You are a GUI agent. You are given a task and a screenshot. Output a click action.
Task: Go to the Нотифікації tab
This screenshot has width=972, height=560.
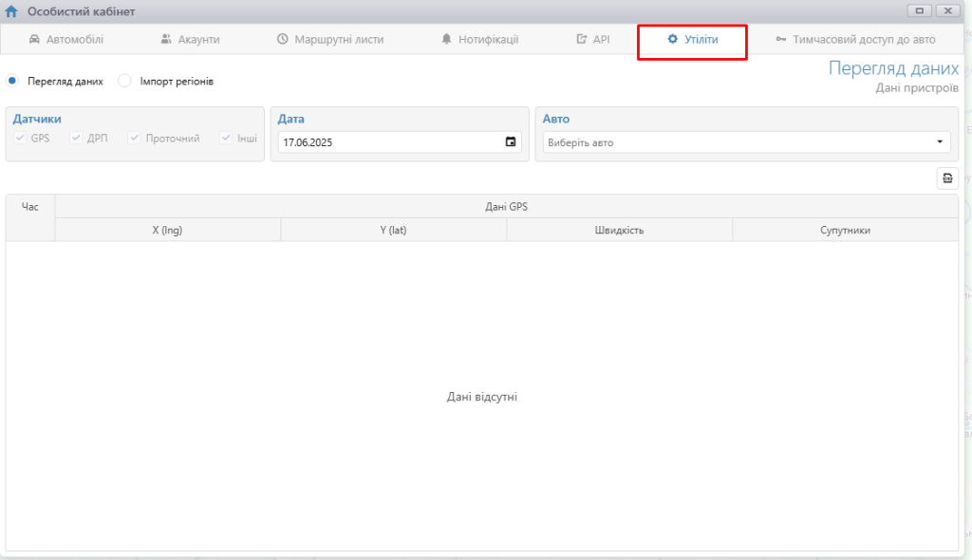tap(479, 39)
